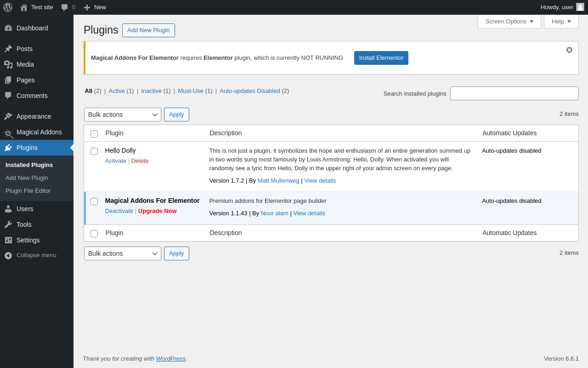The width and height of the screenshot is (588, 368).
Task: Click the comments bubble icon in admin bar
Action: [65, 7]
